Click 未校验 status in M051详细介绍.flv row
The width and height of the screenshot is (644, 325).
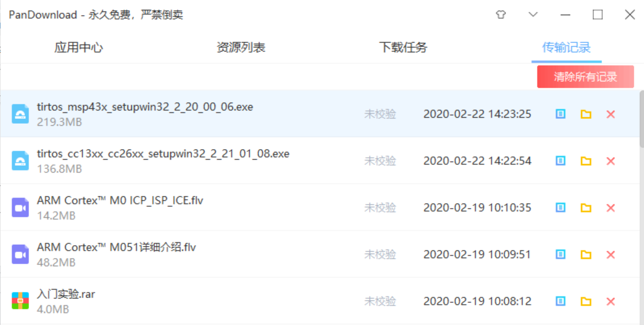(380, 255)
